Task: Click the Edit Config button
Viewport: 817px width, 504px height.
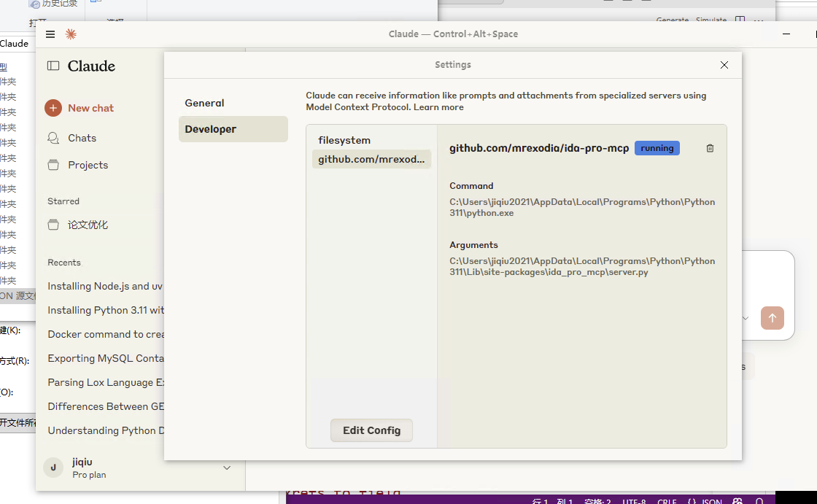Action: pos(371,430)
